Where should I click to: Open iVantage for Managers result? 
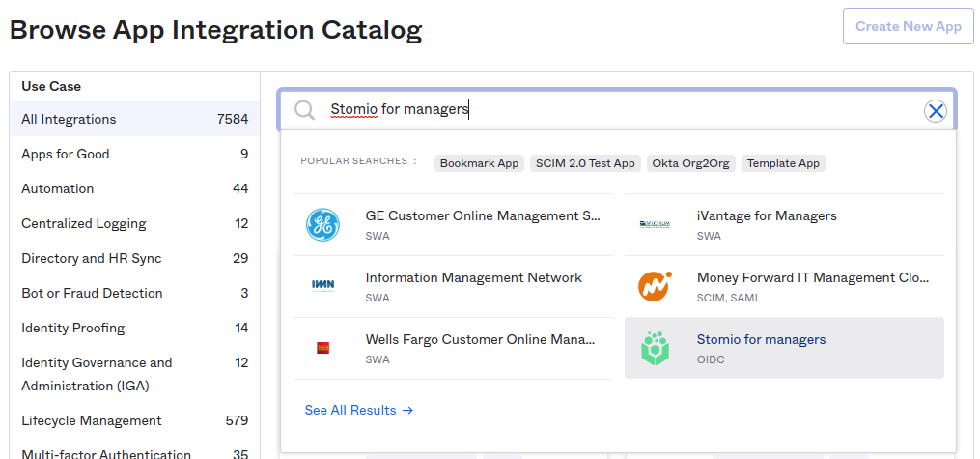(784, 225)
